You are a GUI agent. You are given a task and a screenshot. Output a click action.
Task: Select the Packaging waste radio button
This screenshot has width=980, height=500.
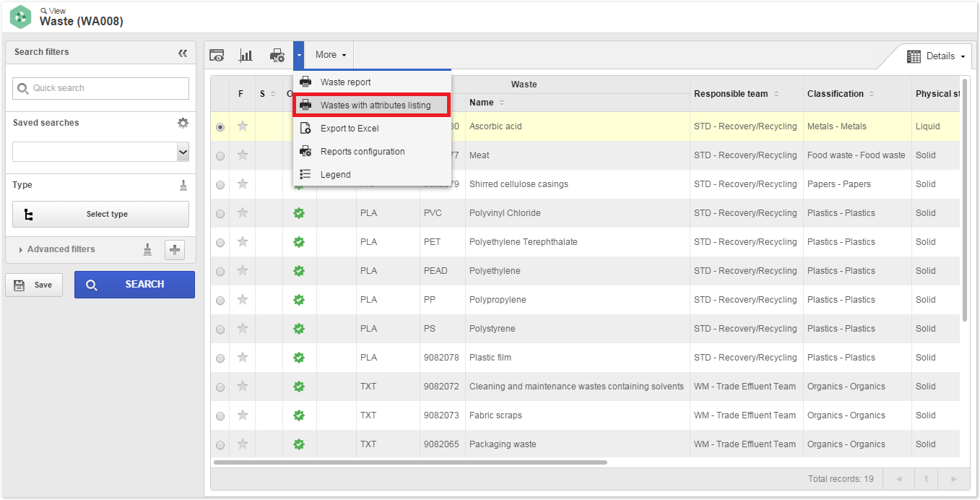(220, 444)
